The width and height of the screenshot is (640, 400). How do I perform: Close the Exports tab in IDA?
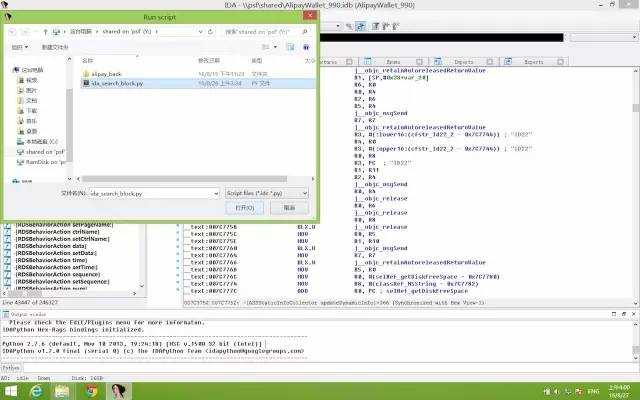pos(560,62)
